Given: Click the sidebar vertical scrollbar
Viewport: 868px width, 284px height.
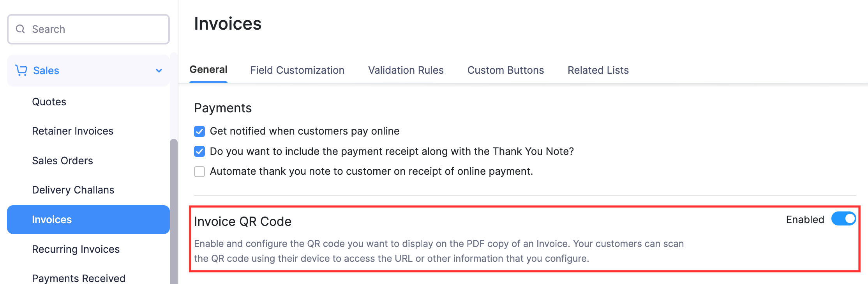Looking at the screenshot, I should (x=174, y=211).
